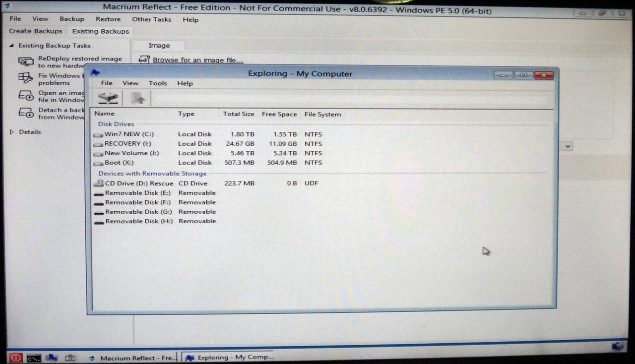The height and width of the screenshot is (364, 635).
Task: Switch to the Create Backups tab
Action: tap(36, 31)
